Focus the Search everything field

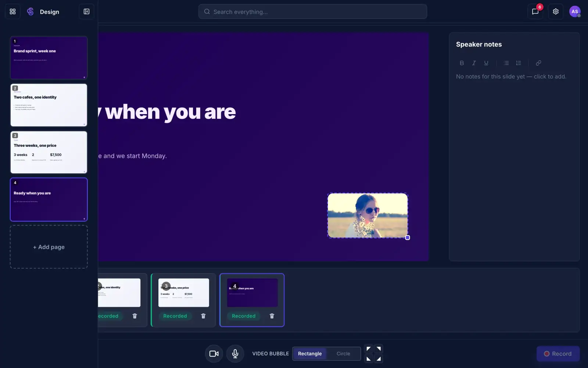tap(313, 11)
